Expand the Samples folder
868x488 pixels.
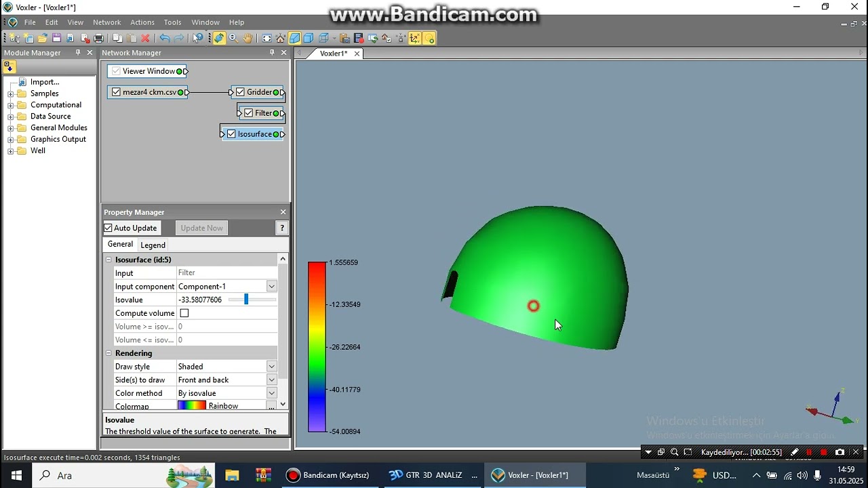[11, 94]
